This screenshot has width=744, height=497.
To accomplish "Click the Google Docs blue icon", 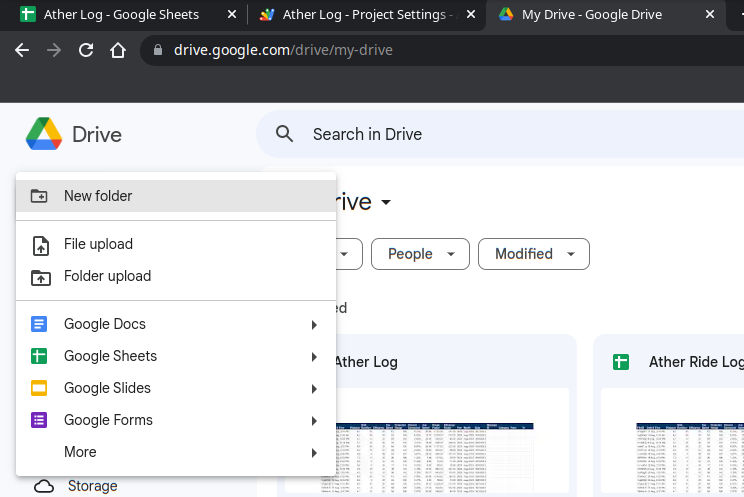I will pos(39,324).
